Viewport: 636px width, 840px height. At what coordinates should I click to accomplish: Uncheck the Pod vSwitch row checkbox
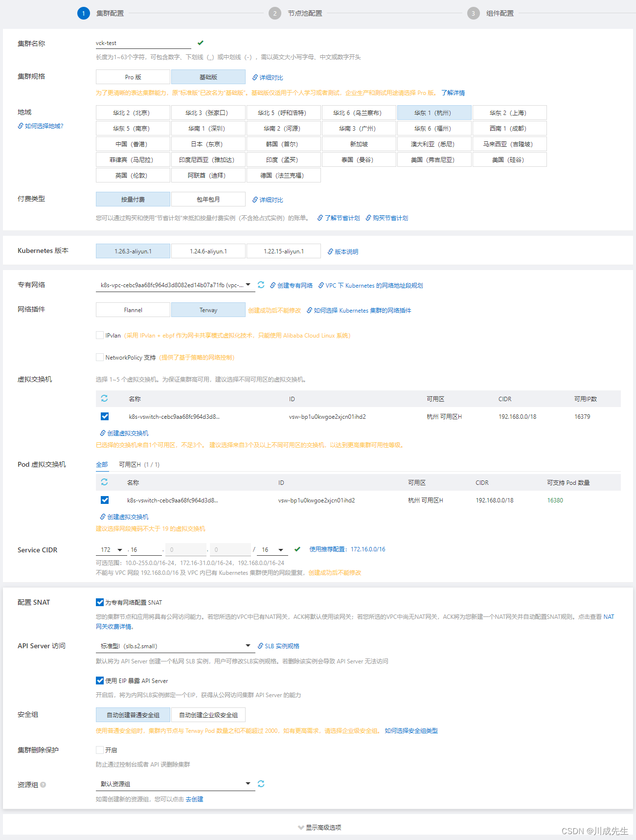click(x=105, y=500)
